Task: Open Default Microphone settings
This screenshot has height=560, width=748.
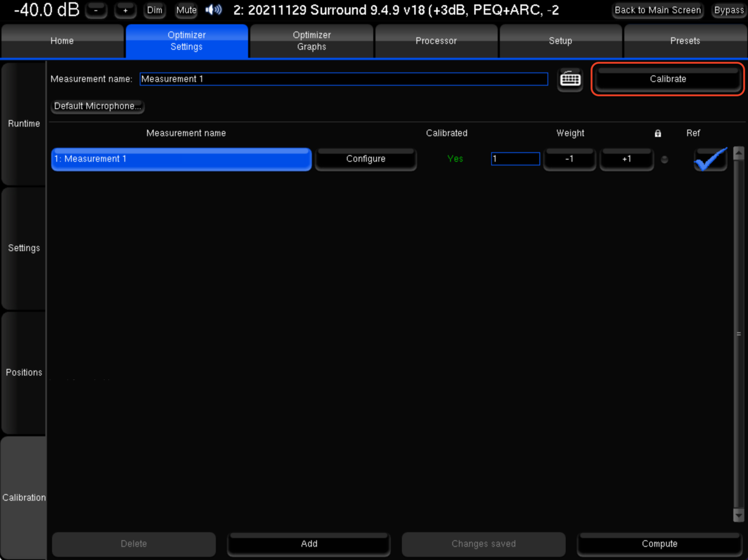Action: point(97,106)
